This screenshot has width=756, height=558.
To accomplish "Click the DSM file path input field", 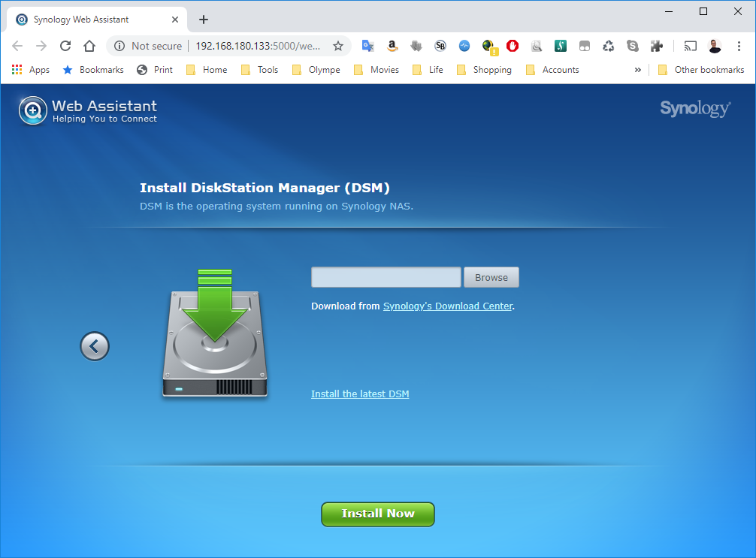I will pyautogui.click(x=386, y=277).
